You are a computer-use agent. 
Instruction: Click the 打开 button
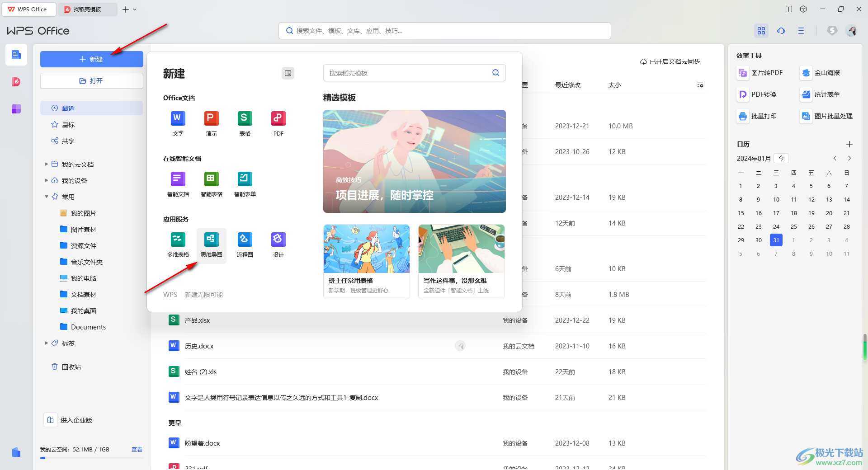tap(91, 81)
